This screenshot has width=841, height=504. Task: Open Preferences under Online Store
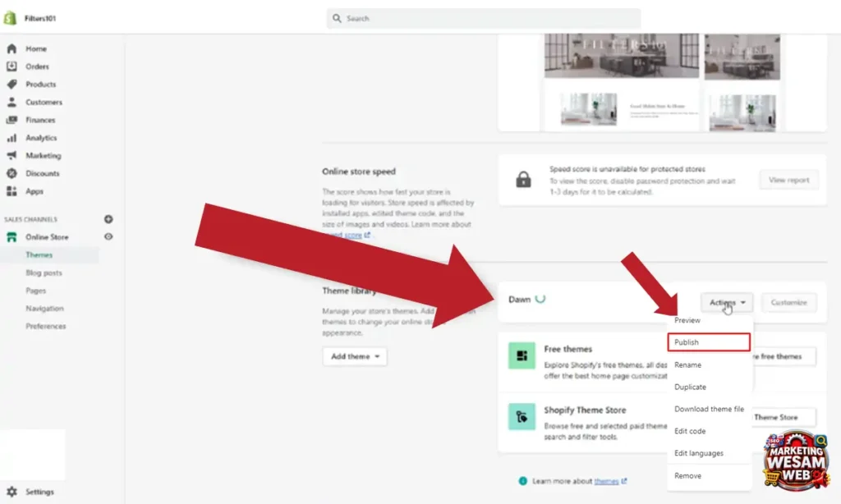click(x=46, y=326)
